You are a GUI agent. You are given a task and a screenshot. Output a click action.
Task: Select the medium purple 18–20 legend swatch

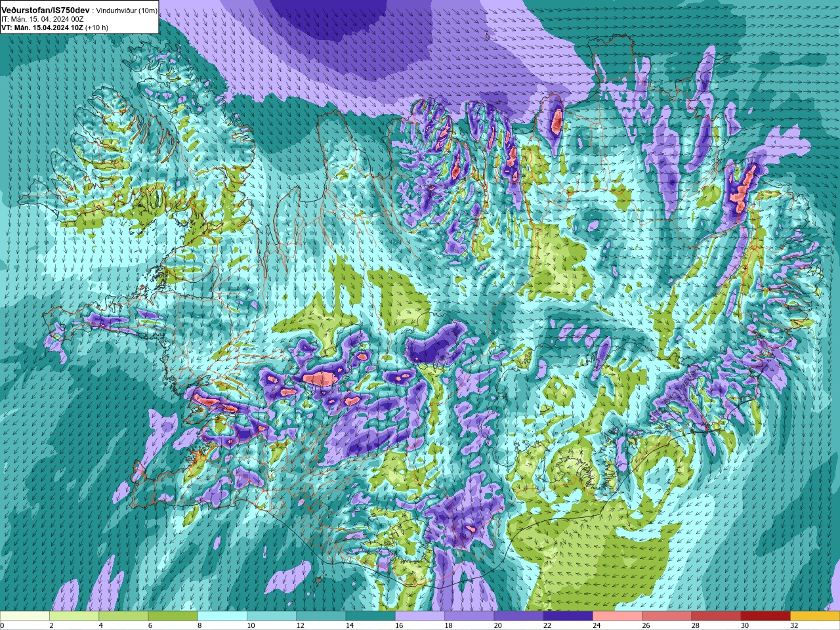(x=469, y=616)
